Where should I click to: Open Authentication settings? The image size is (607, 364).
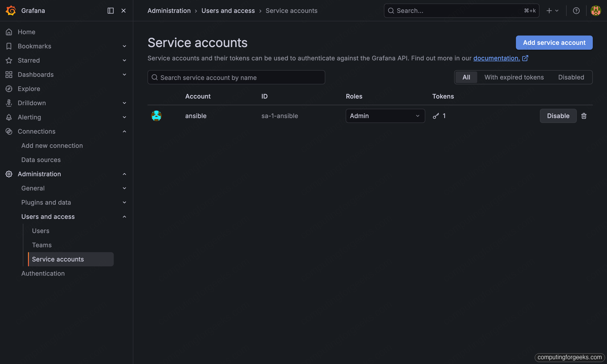coord(43,273)
